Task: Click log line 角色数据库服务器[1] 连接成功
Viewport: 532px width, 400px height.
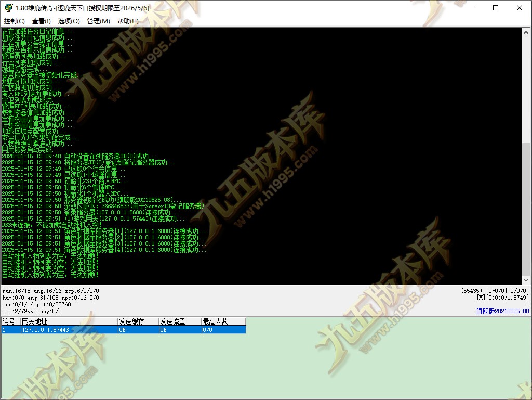Action: click(x=104, y=231)
